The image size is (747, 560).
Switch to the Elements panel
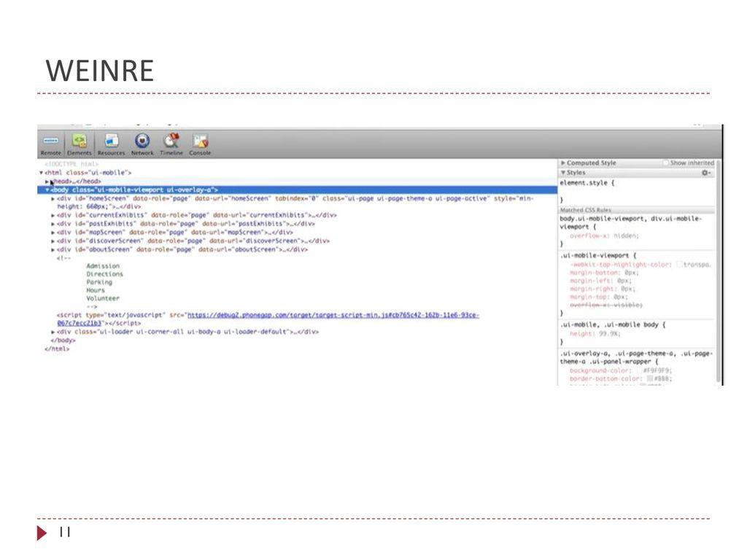[79, 143]
